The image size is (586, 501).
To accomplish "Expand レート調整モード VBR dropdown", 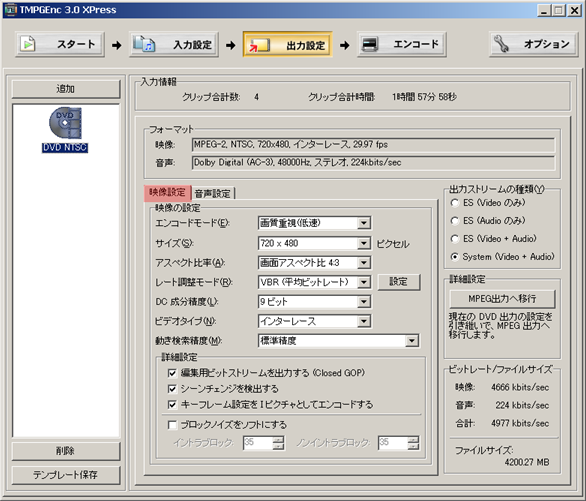I will click(x=363, y=282).
